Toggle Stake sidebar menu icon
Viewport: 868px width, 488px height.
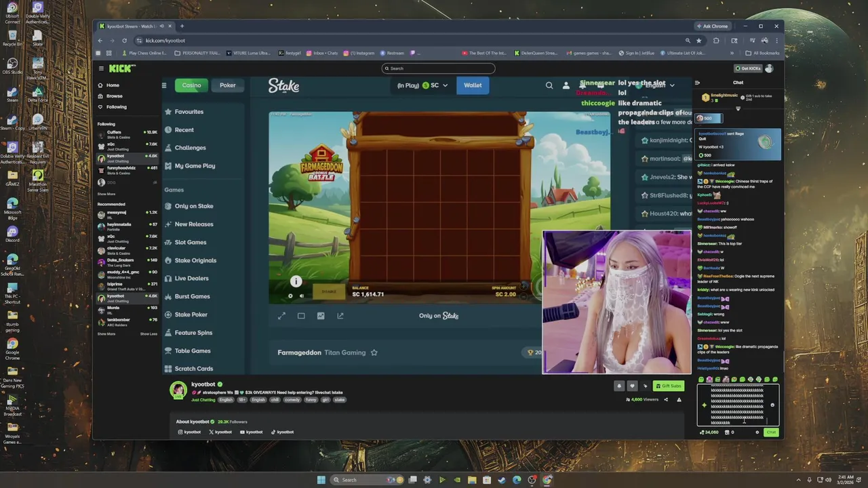(x=163, y=85)
